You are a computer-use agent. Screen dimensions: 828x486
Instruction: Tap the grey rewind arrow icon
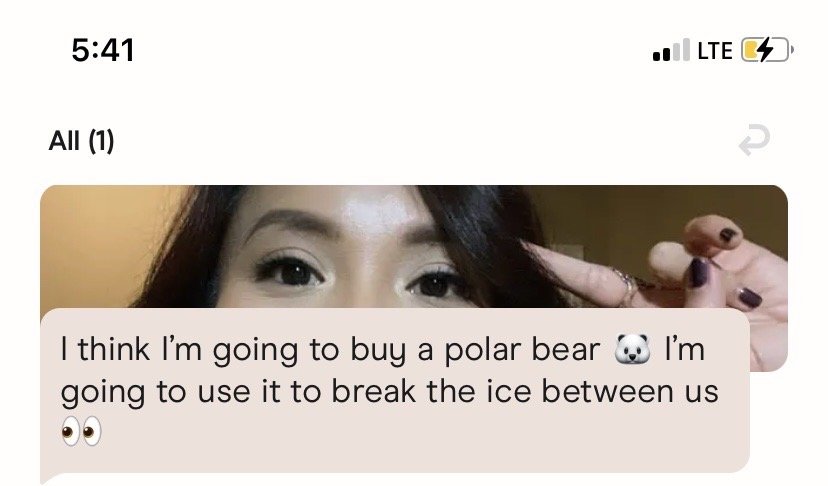(754, 141)
